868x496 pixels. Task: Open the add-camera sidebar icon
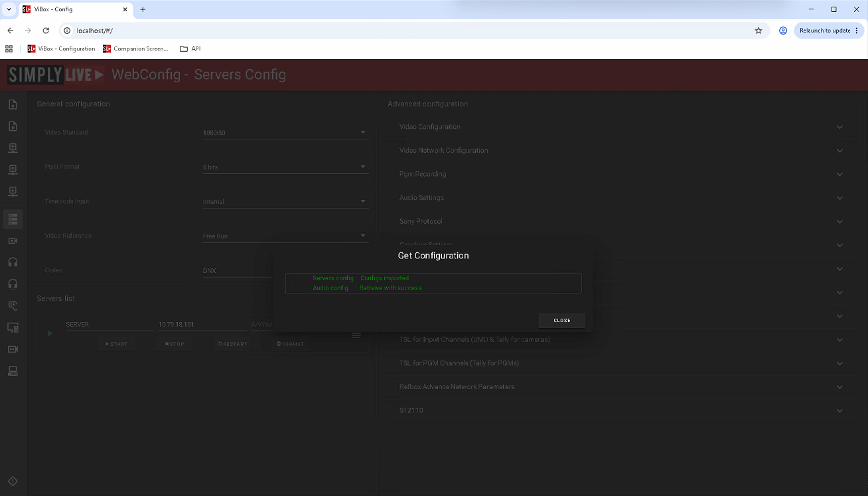[x=13, y=240]
